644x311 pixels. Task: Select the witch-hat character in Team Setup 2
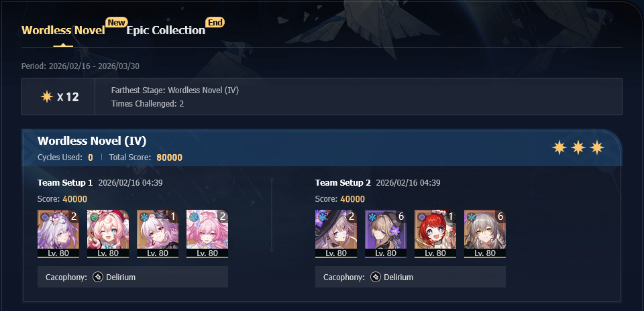point(336,235)
